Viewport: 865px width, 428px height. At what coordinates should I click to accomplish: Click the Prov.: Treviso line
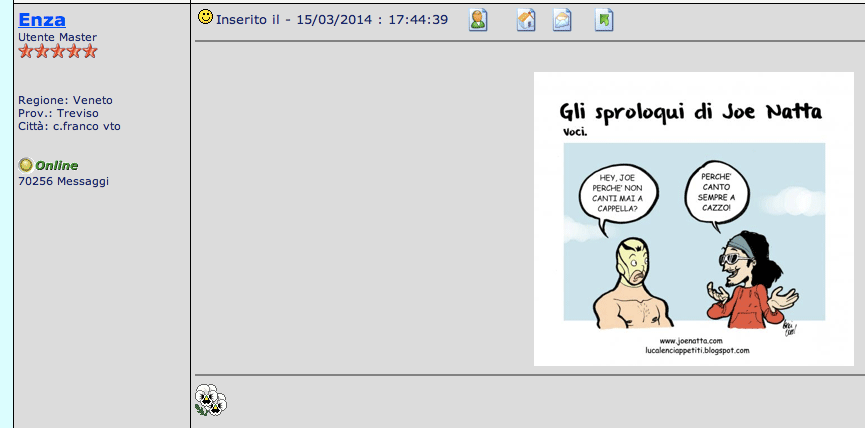(x=58, y=113)
